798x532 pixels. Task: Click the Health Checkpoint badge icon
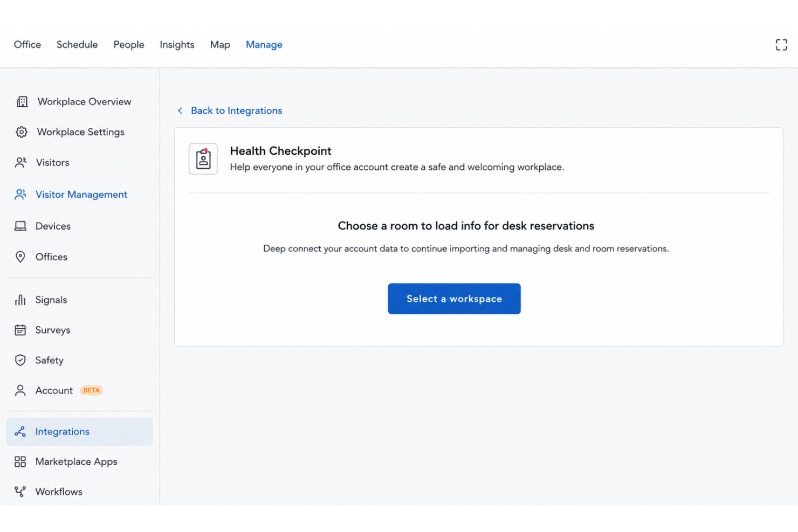pos(203,159)
